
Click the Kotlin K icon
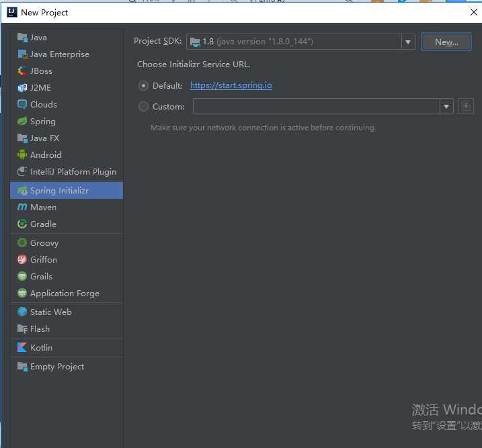click(22, 348)
